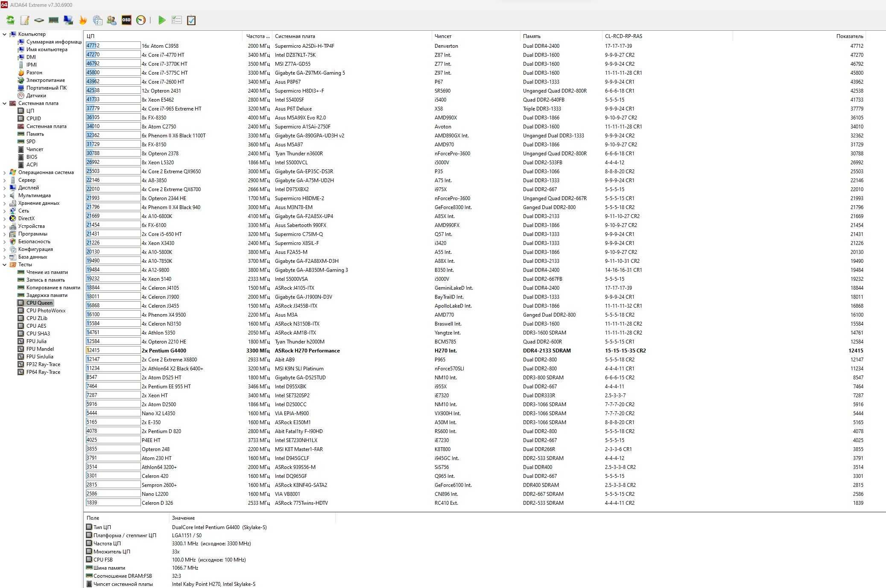Open the gear-and-checklist Preferences toolbar icon

97,20
